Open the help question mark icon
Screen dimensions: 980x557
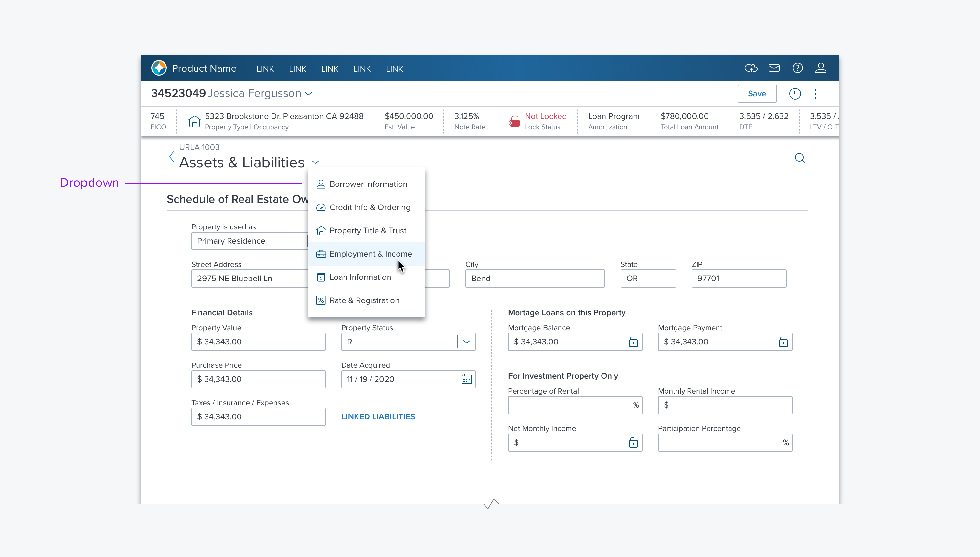[797, 68]
